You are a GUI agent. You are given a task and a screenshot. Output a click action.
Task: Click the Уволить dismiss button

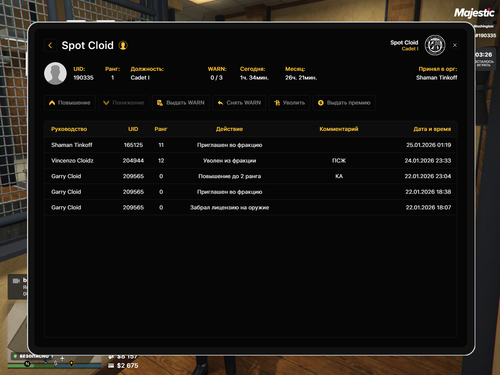(289, 103)
